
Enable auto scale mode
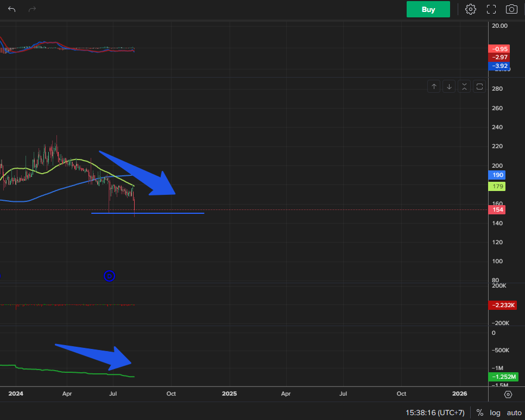[514, 412]
